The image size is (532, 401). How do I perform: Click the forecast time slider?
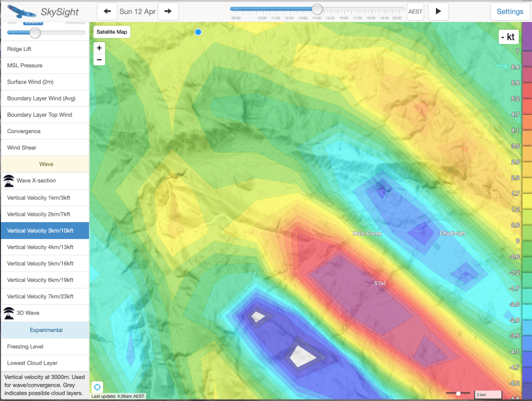tap(317, 8)
